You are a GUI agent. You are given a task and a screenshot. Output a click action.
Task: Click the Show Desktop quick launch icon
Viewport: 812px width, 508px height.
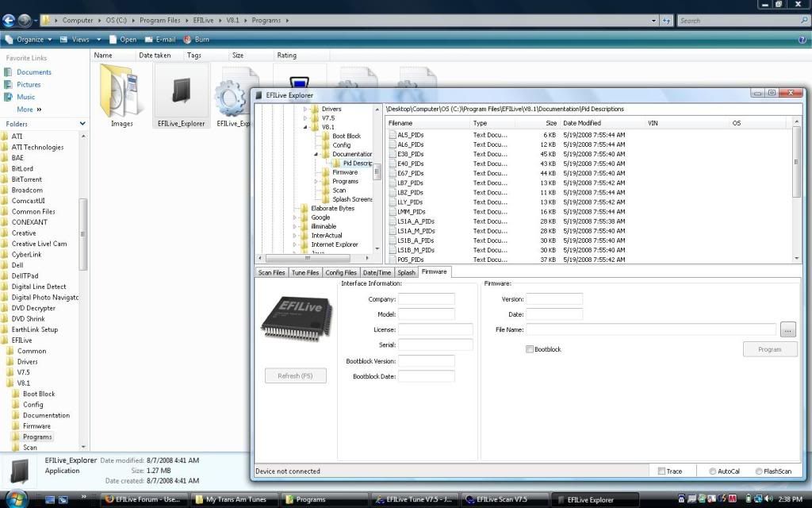[x=50, y=500]
